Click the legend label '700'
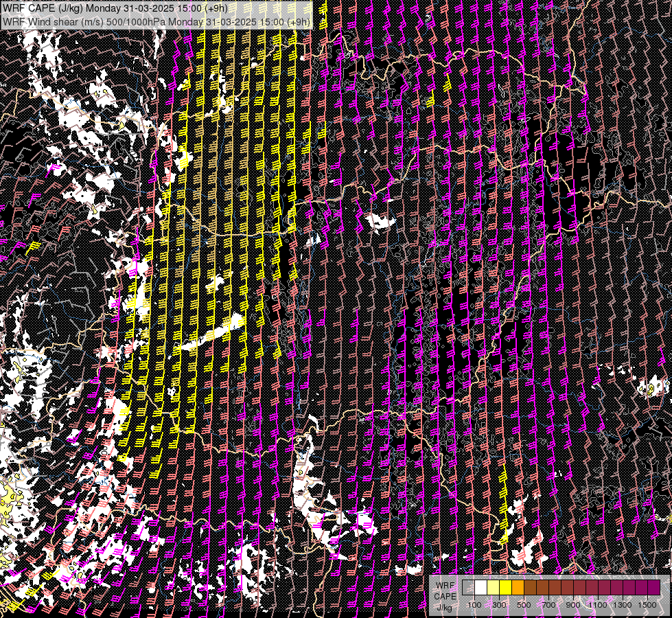Screen dimensions: 672x618 pos(548,605)
